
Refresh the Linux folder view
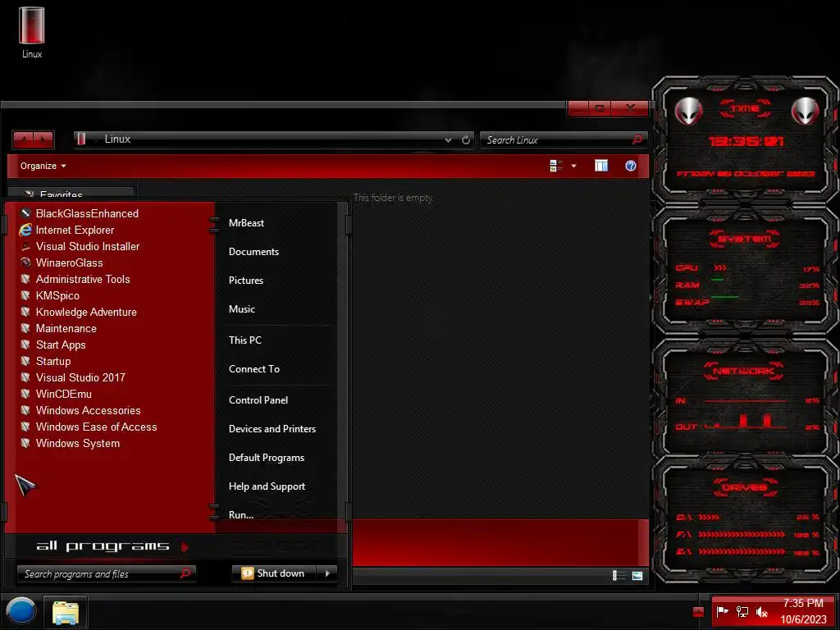coord(466,139)
